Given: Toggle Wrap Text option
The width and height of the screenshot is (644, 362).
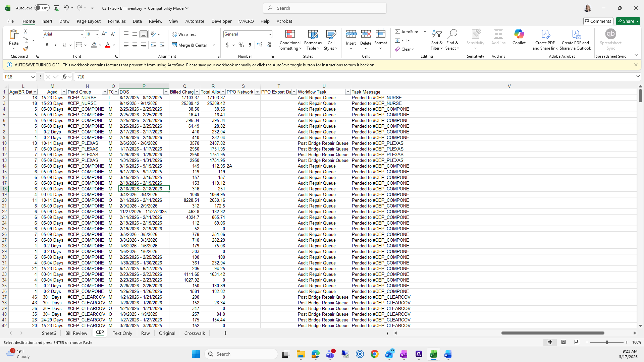Looking at the screenshot, I should coord(184,34).
